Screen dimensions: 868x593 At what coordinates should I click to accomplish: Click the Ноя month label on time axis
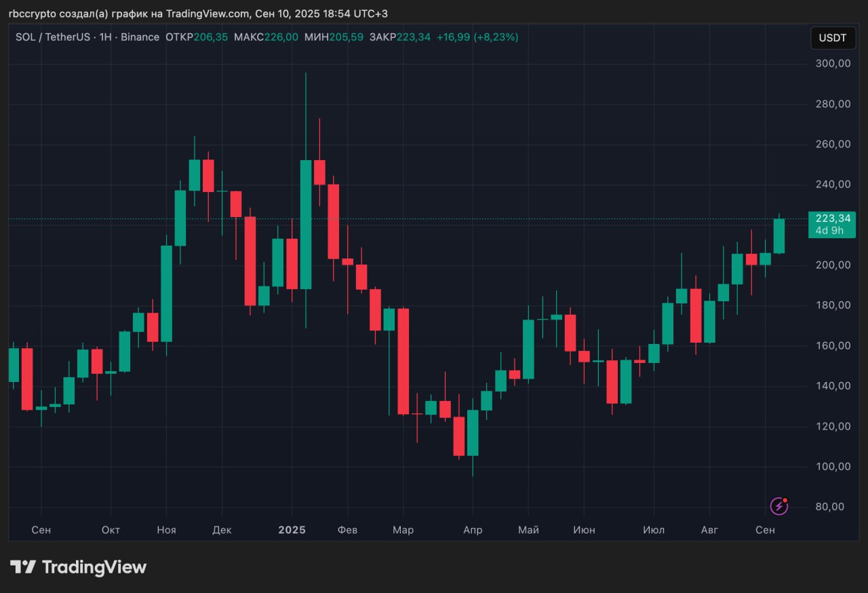pyautogui.click(x=166, y=530)
